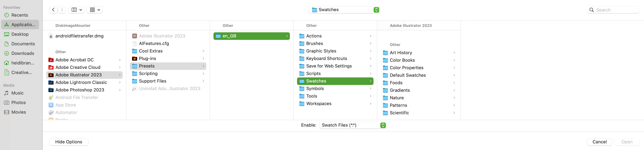Click the Search field
Viewport: 644px width, 150px height.
point(616,10)
